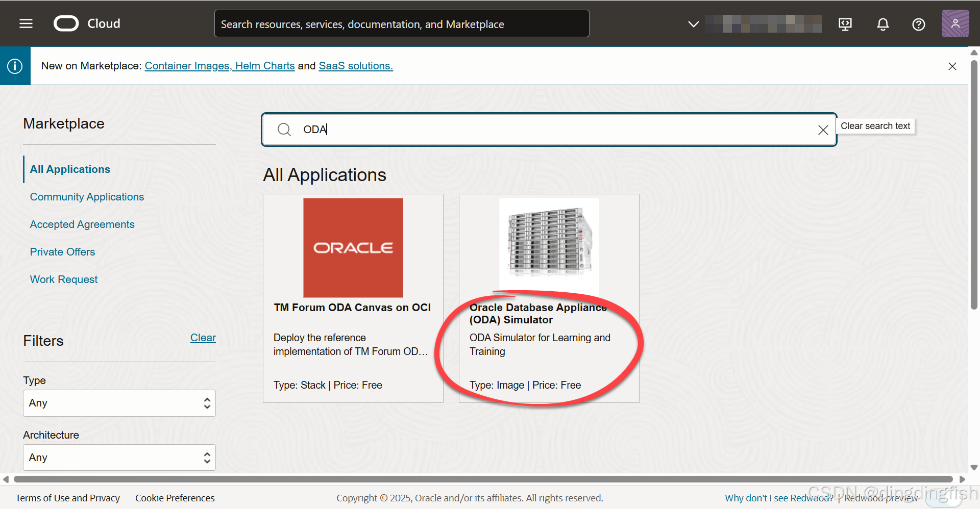Go to Community Applications

87,197
